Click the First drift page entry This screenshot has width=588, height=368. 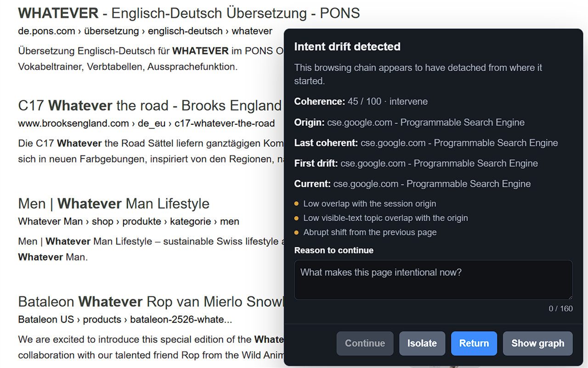click(416, 163)
